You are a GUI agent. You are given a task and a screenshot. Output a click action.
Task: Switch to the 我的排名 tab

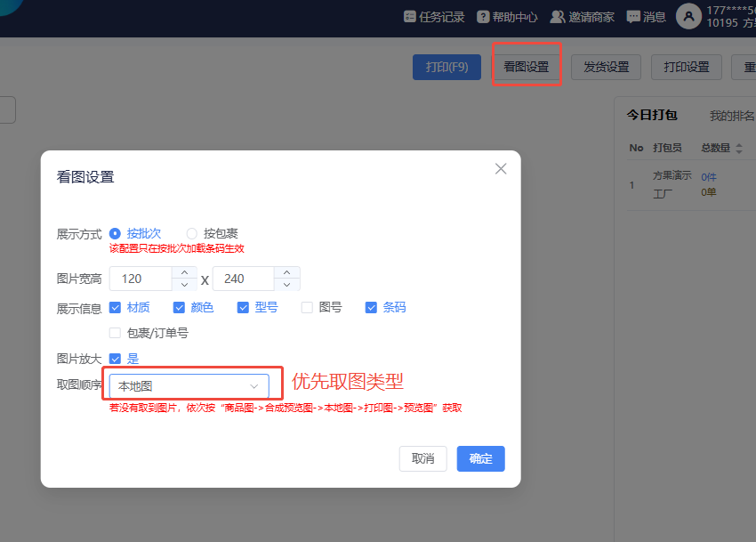[x=731, y=116]
